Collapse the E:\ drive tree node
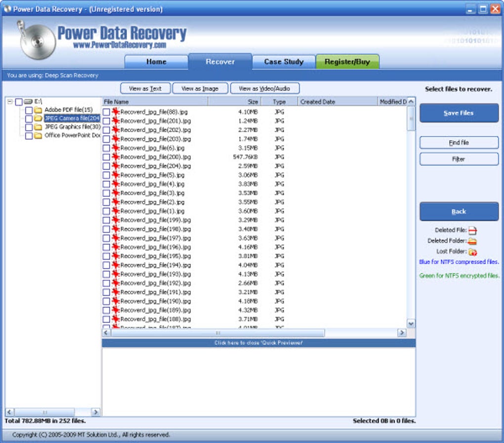504x443 pixels. coord(10,102)
